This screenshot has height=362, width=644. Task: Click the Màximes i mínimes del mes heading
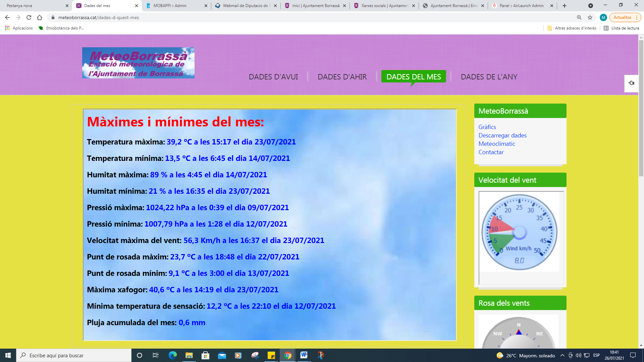pos(175,122)
